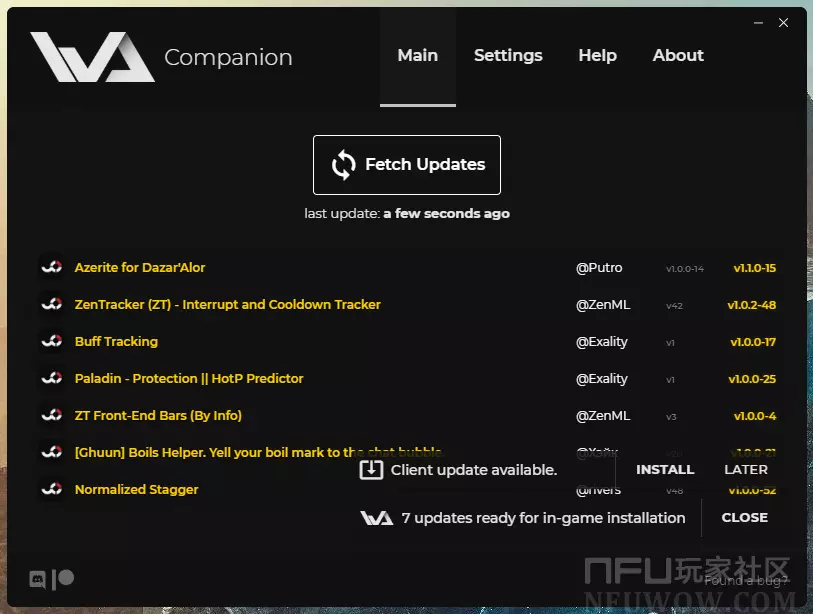Install the available client update
The height and width of the screenshot is (614, 813).
665,470
